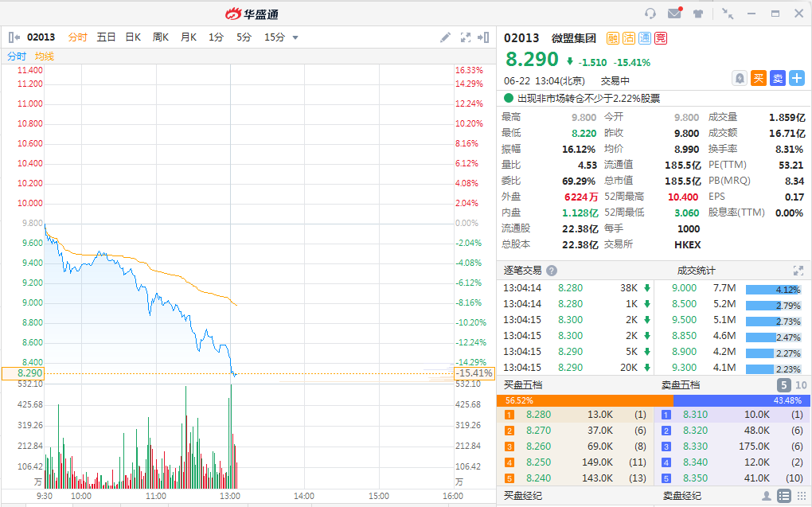Viewport: 812px width, 507px height.
Task: Click the compact mode shrink arrows icon
Action: pos(728,14)
